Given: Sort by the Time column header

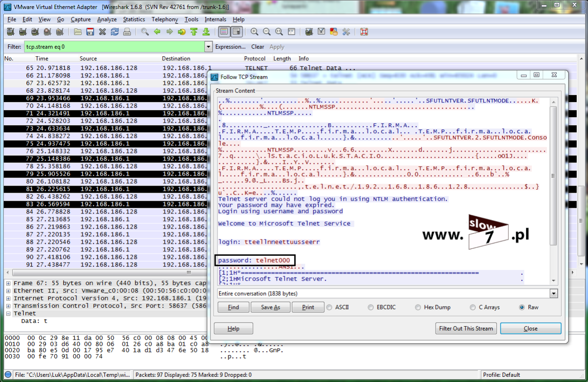Looking at the screenshot, I should pyautogui.click(x=42, y=59).
